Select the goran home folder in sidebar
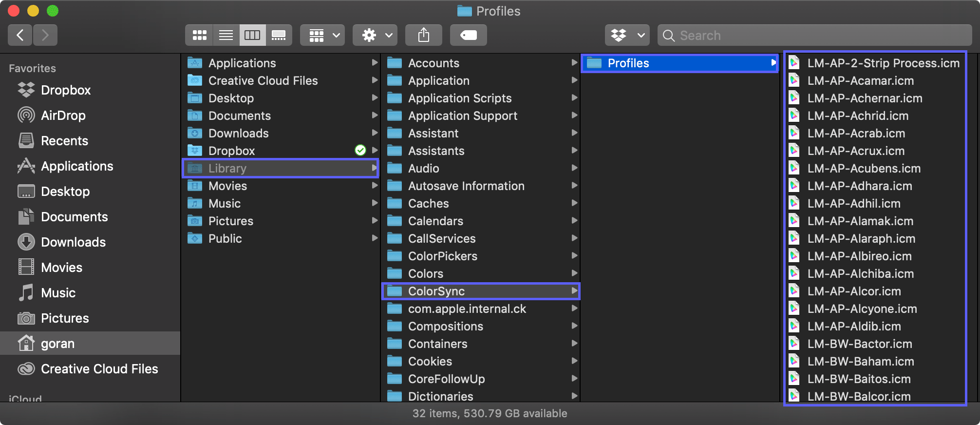The image size is (980, 425). [90, 344]
